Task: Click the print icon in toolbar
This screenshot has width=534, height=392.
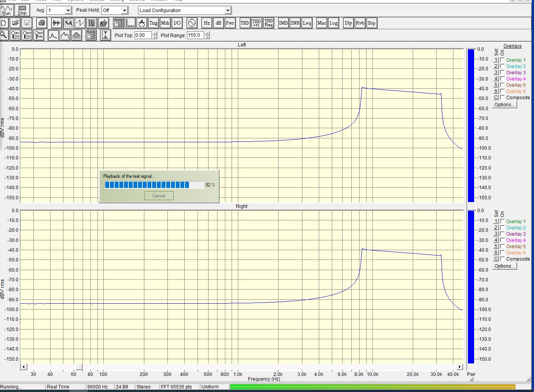Action: click(42, 23)
